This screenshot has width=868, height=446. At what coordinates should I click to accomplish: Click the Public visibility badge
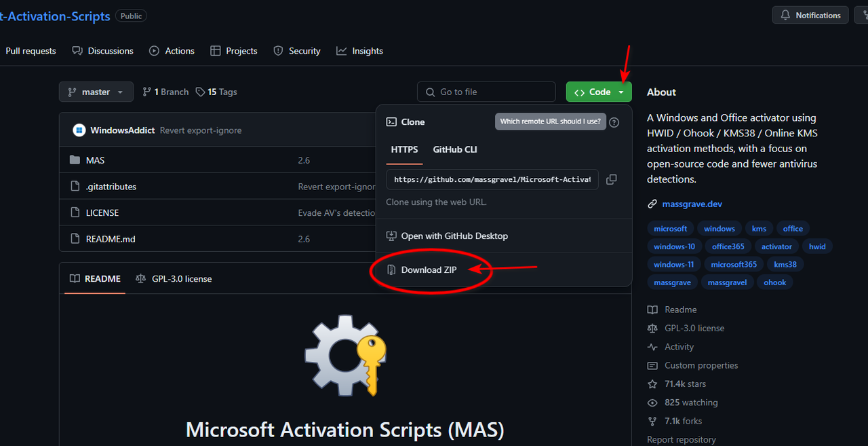(x=131, y=16)
